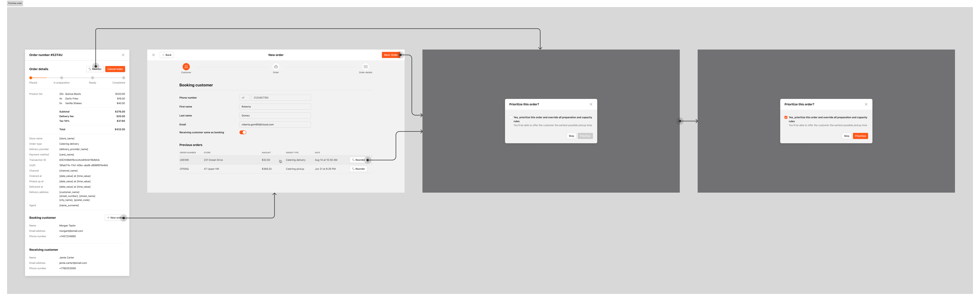
Task: Click the Ready progress dot
Action: [x=92, y=78]
